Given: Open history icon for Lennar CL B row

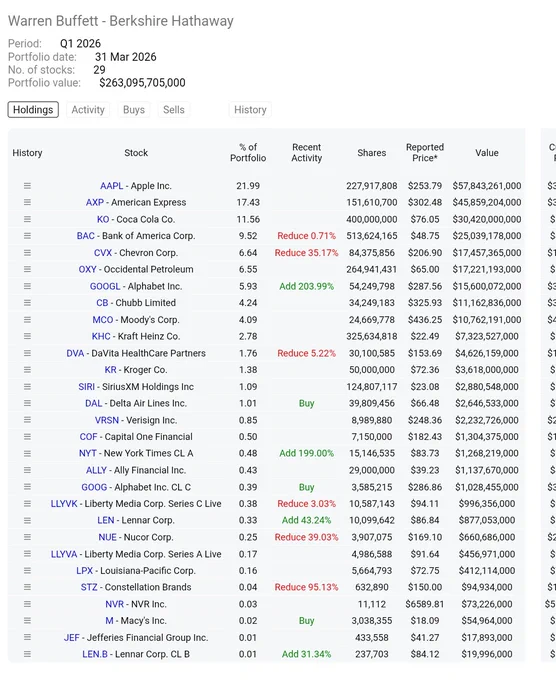Looking at the screenshot, I should [x=27, y=654].
